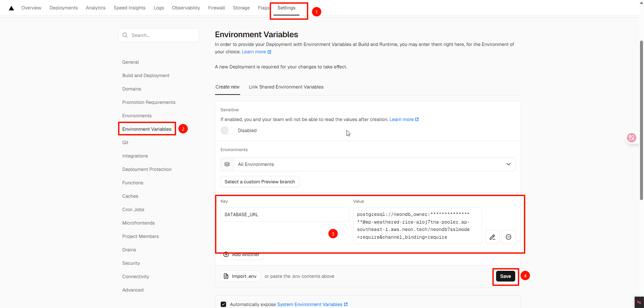Click the search magnifier icon in sidebar
The image size is (644, 308).
click(x=125, y=35)
